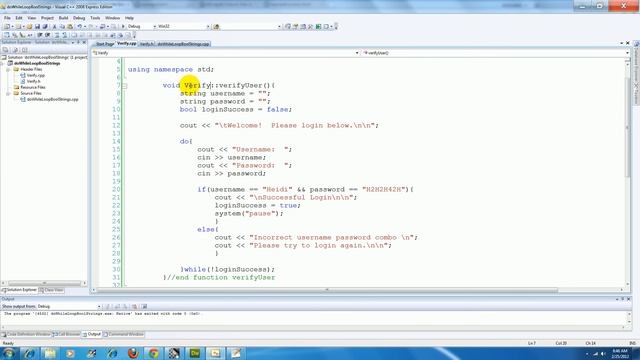Click the Object Browser toolbar icon
This screenshot has height=360, width=640.
(303, 27)
